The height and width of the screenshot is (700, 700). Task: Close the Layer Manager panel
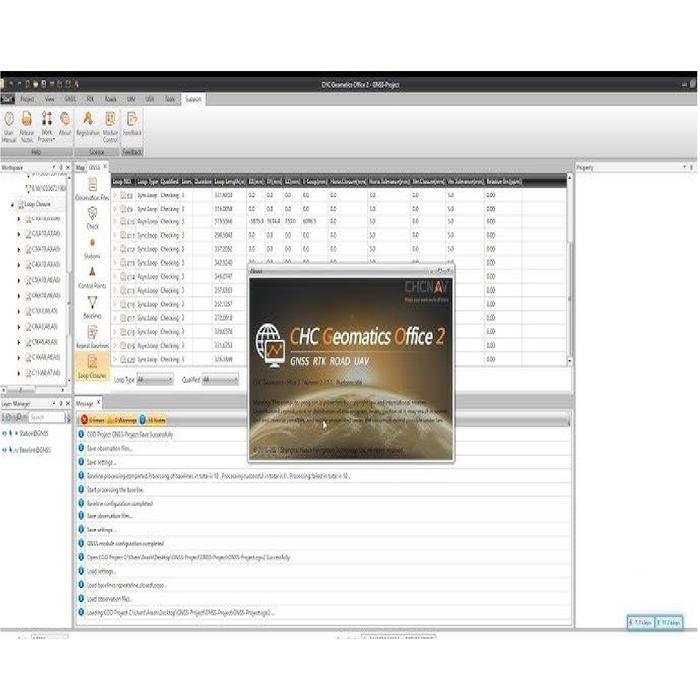[68, 404]
